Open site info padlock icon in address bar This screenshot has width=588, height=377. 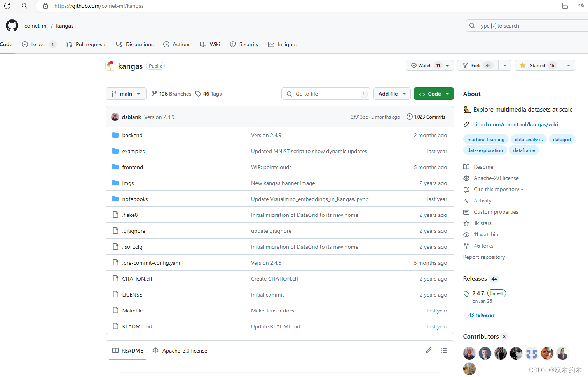[x=45, y=6]
